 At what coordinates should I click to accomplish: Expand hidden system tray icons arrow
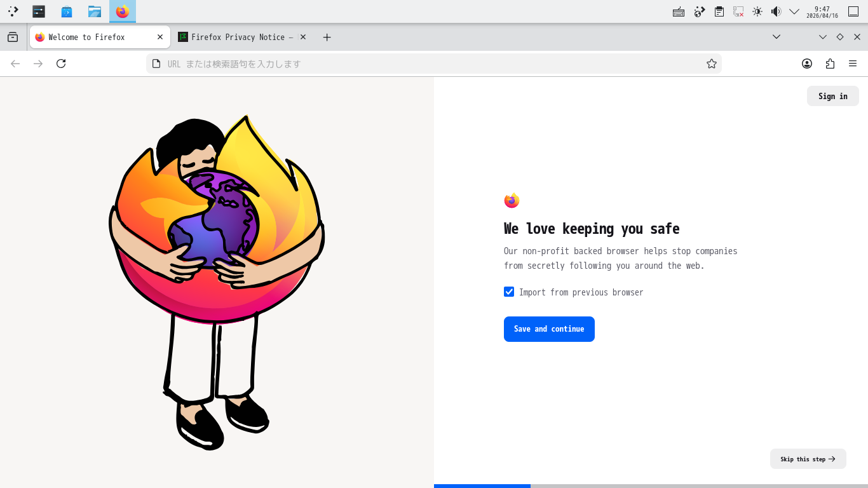[794, 11]
